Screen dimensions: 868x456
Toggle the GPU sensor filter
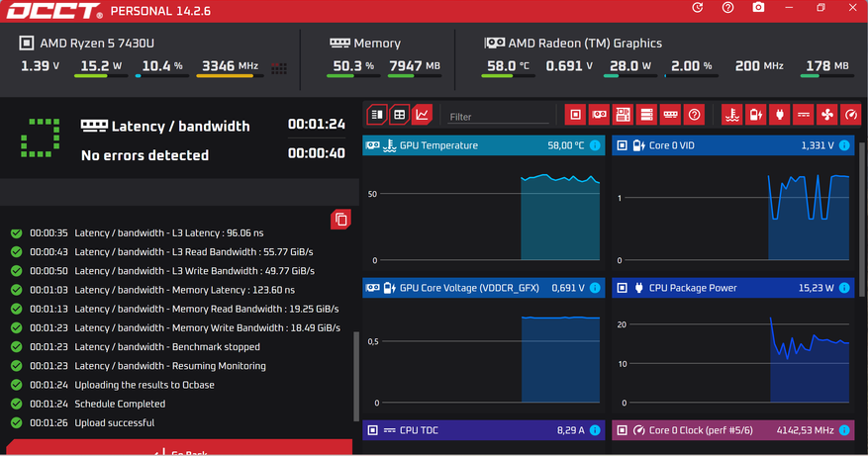tap(599, 115)
